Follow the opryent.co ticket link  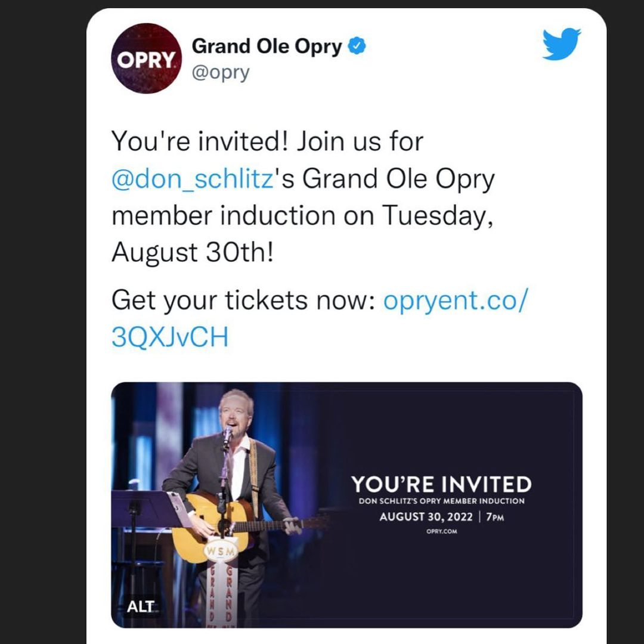pyautogui.click(x=319, y=318)
